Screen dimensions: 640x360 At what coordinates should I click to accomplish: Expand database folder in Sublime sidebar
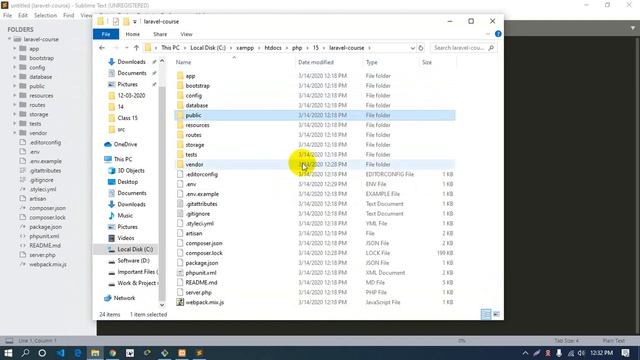(14, 77)
